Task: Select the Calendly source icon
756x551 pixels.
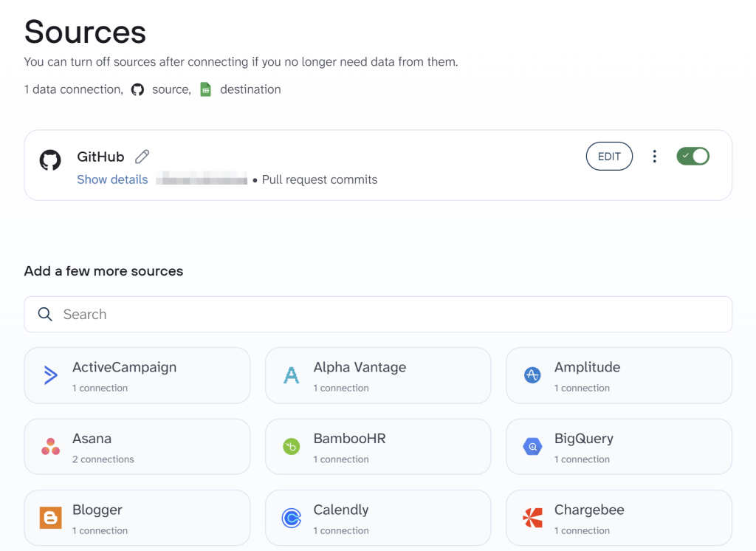Action: pos(291,518)
